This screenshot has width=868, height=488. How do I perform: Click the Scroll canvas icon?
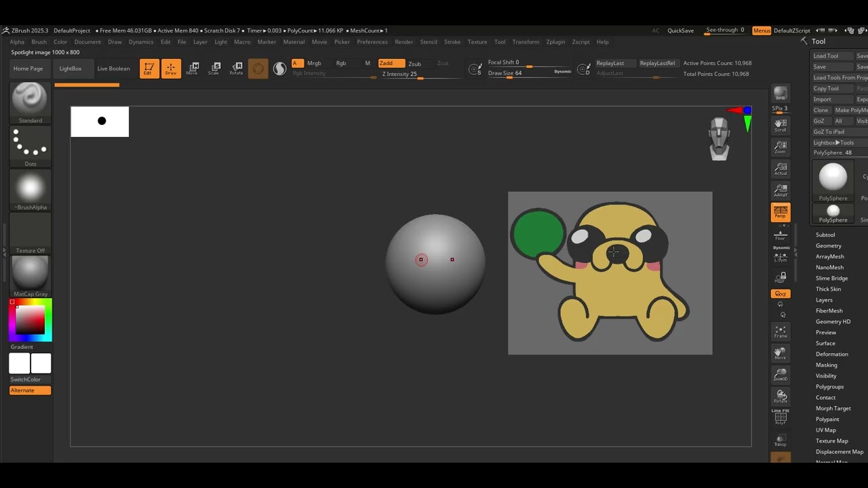[781, 125]
